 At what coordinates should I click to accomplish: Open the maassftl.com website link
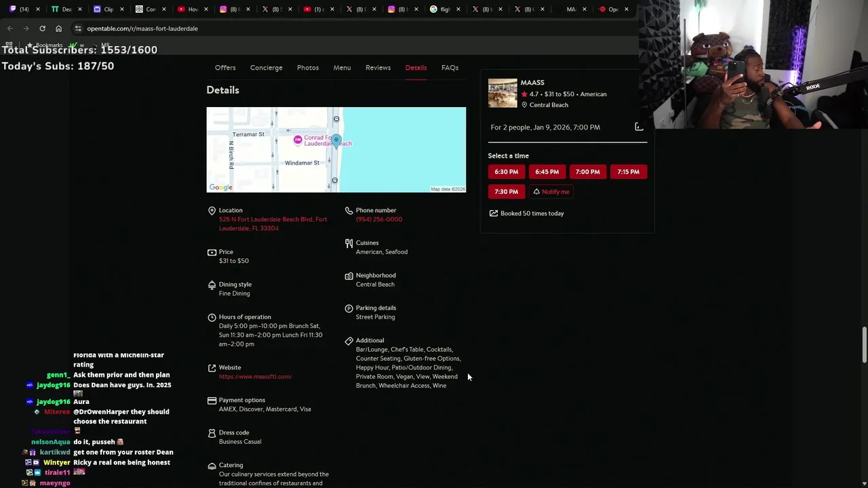tap(255, 377)
